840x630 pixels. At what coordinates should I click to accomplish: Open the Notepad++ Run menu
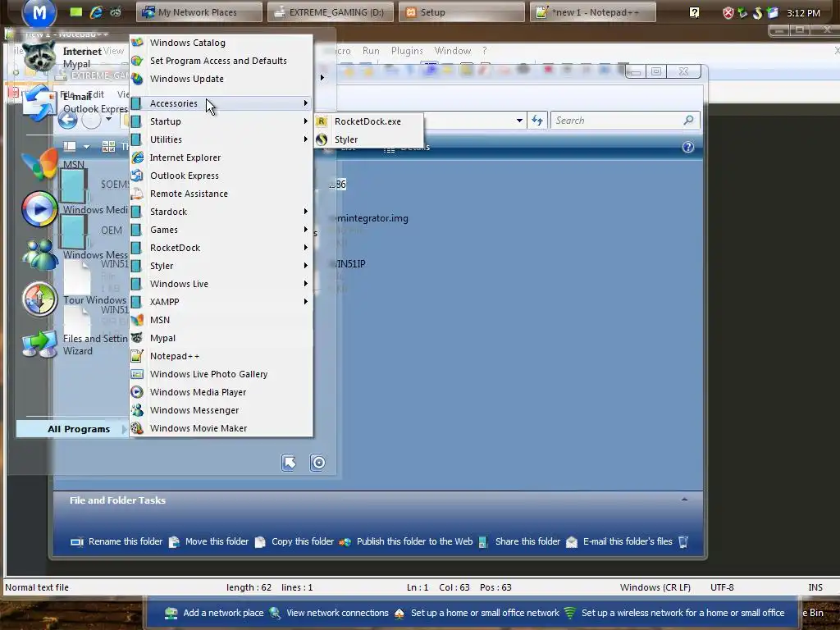click(371, 51)
